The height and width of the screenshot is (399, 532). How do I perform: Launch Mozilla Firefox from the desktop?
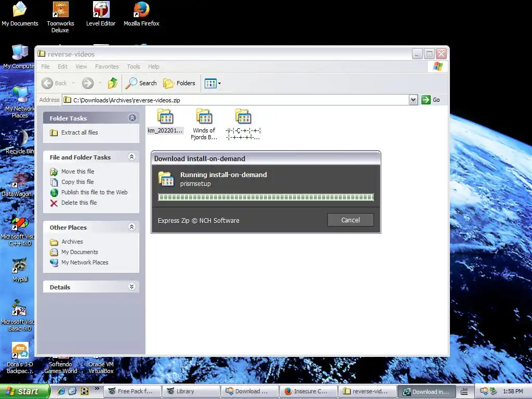click(141, 14)
